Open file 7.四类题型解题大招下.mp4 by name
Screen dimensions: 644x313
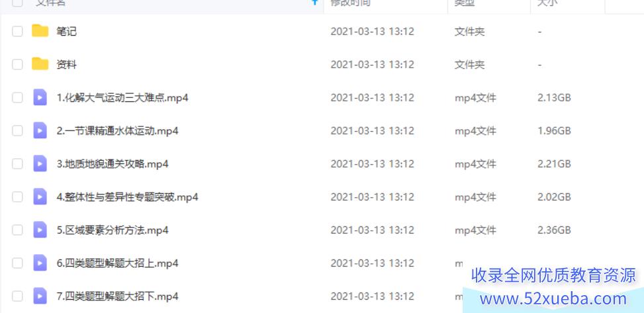(117, 296)
